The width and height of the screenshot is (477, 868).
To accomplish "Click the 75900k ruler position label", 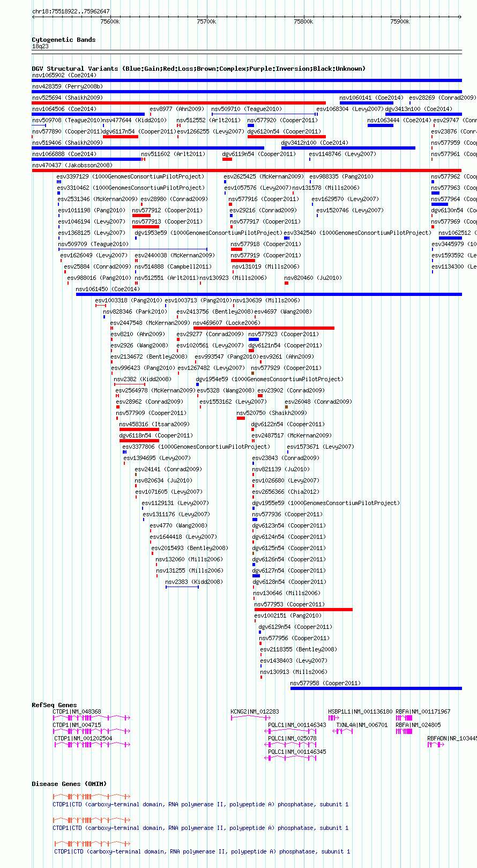I will [x=400, y=21].
